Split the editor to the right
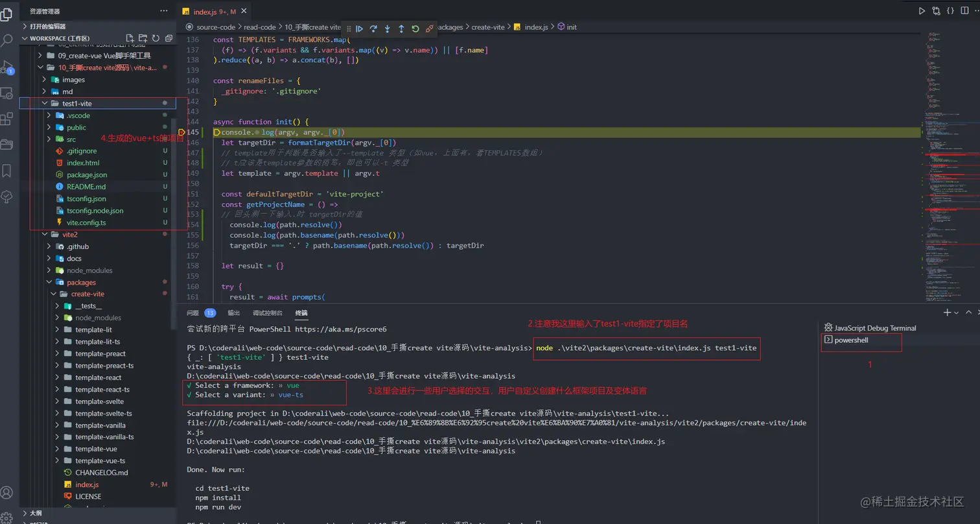The image size is (980, 524). 964,11
